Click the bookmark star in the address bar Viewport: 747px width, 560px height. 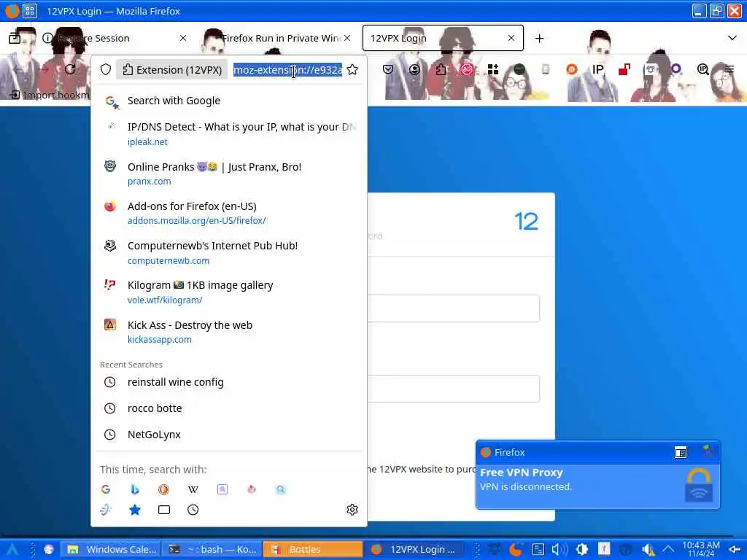click(352, 70)
